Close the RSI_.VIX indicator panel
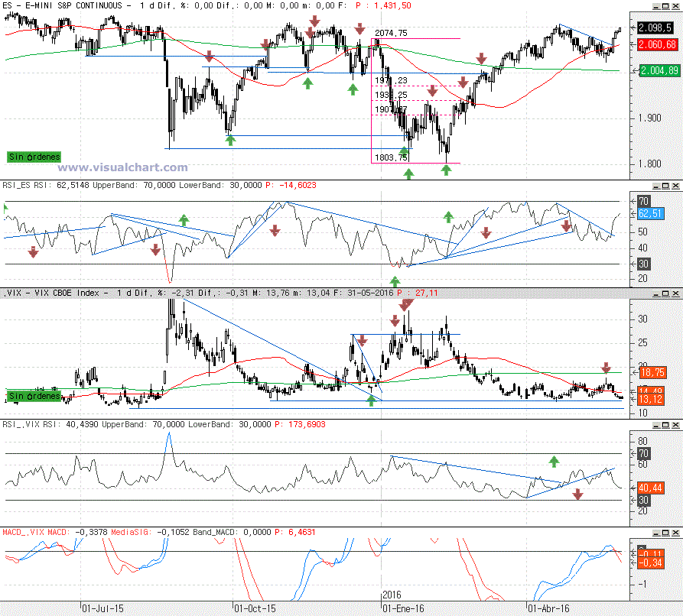683x616 pixels. click(675, 425)
